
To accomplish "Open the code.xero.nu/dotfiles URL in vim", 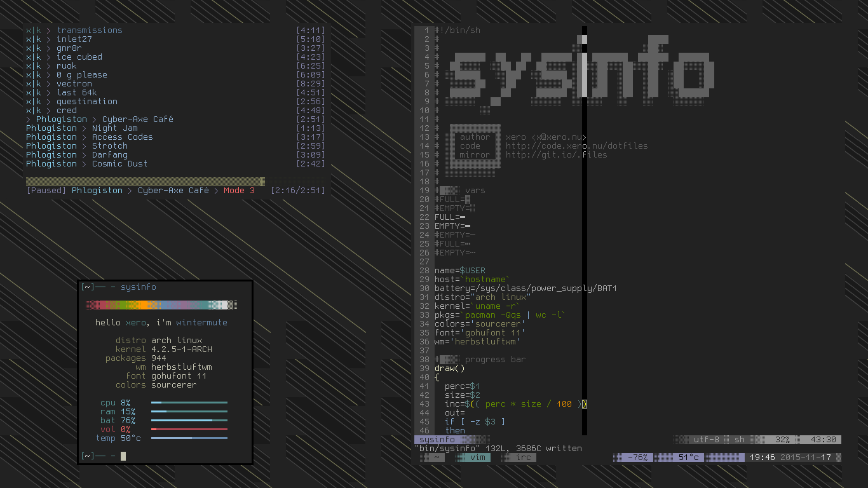I will 576,146.
